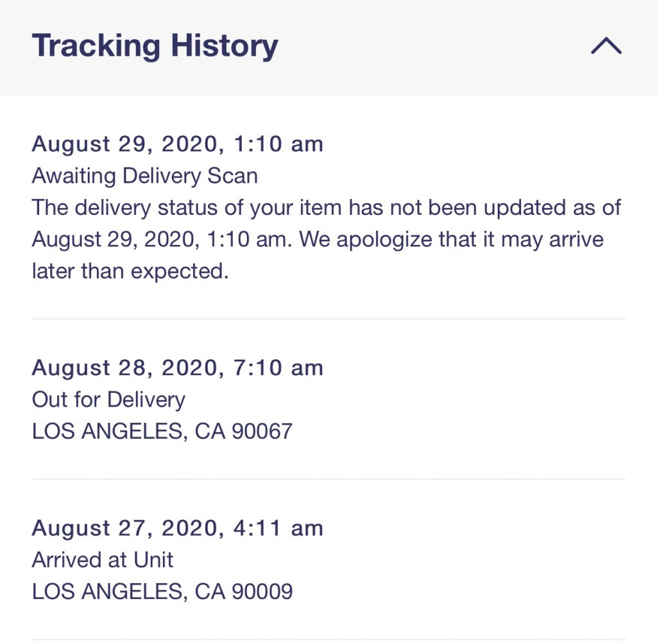The width and height of the screenshot is (657, 644).
Task: Collapse the Tracking History section chevron
Action: tap(606, 46)
